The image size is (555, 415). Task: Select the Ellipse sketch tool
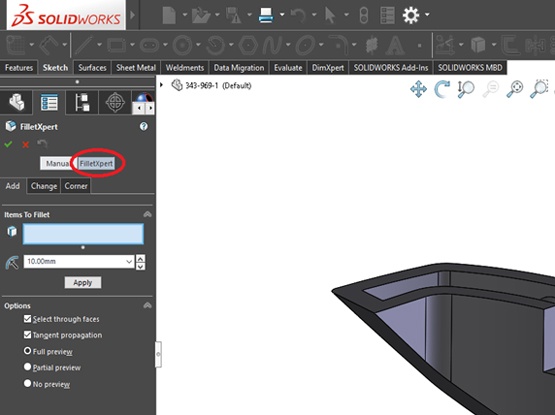(x=305, y=45)
